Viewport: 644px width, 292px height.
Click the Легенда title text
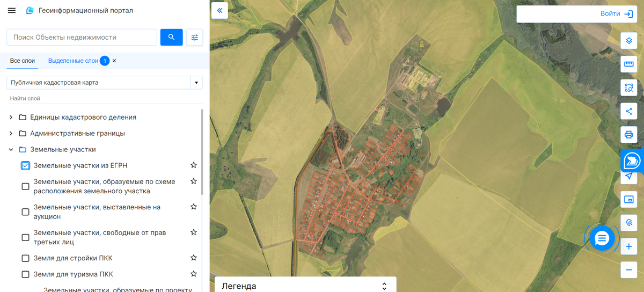[x=239, y=286]
